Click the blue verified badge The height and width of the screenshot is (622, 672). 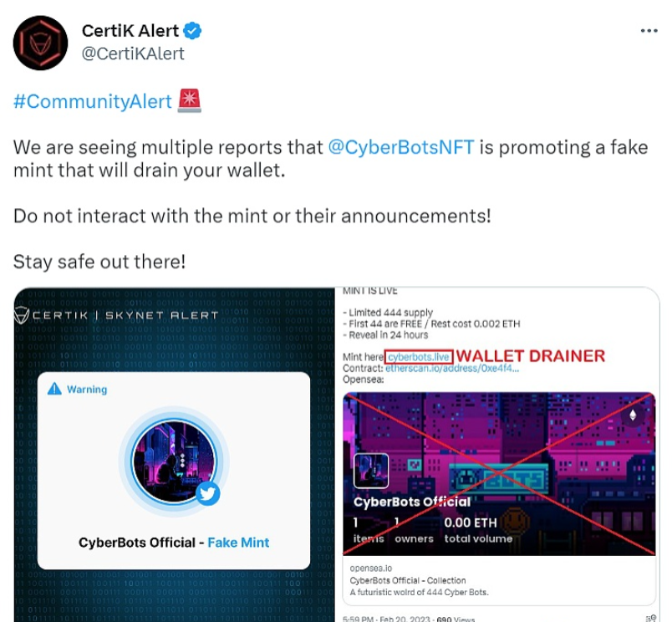pos(192,31)
